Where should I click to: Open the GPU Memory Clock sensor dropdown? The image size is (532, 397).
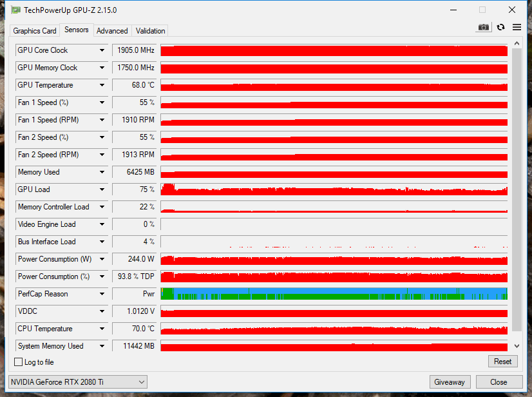pyautogui.click(x=102, y=68)
